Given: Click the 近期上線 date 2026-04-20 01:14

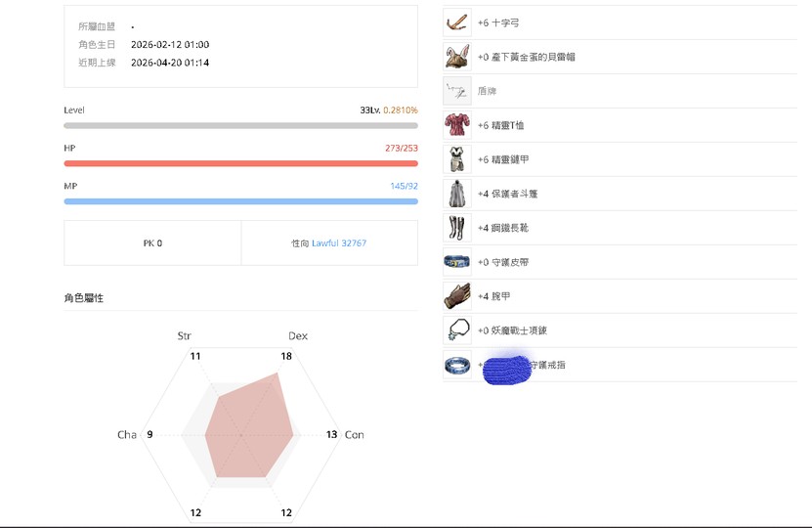Looking at the screenshot, I should [170, 63].
